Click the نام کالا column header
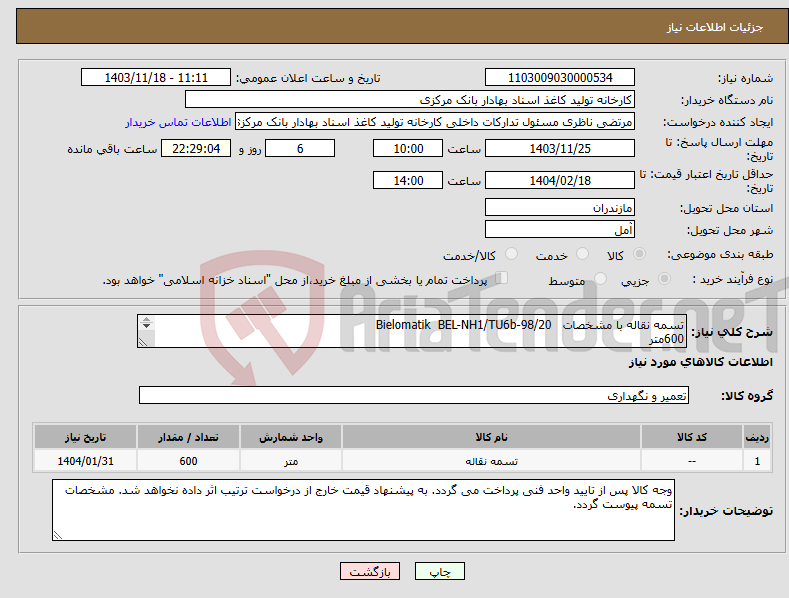 tap(491, 437)
